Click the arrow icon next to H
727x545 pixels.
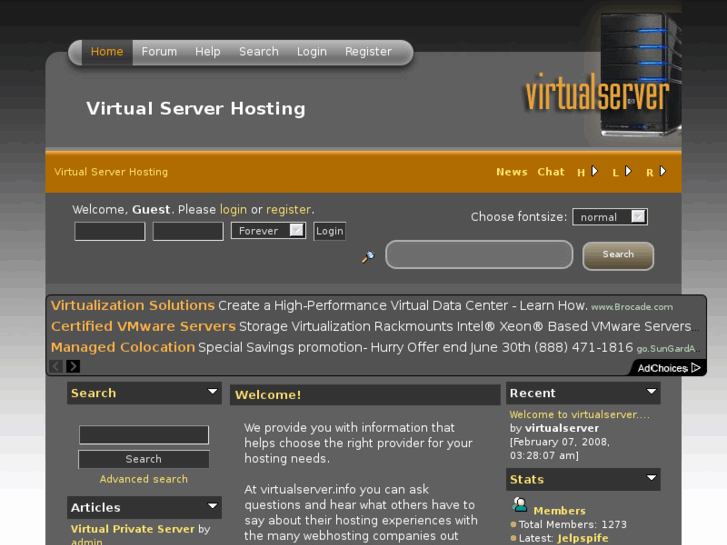594,172
